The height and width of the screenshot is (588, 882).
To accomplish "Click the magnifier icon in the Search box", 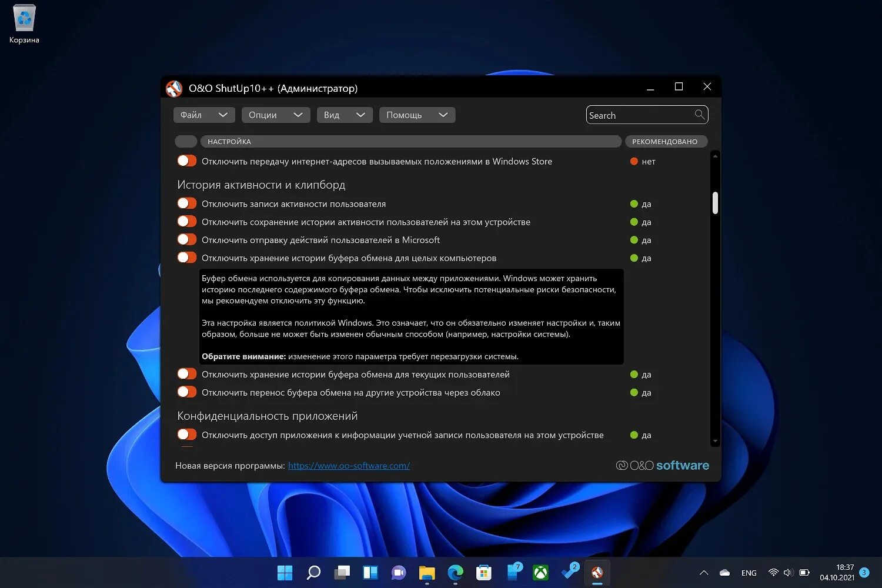I will [x=700, y=115].
